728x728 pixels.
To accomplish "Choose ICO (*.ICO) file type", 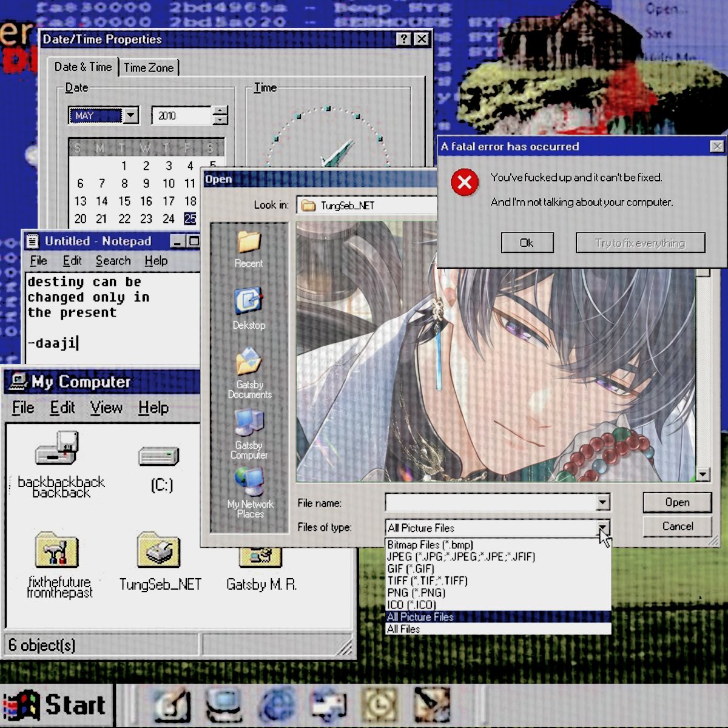I will (498, 605).
